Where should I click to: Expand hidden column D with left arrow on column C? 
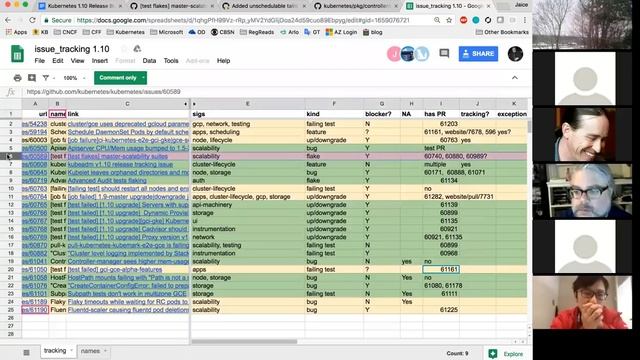coord(186,104)
